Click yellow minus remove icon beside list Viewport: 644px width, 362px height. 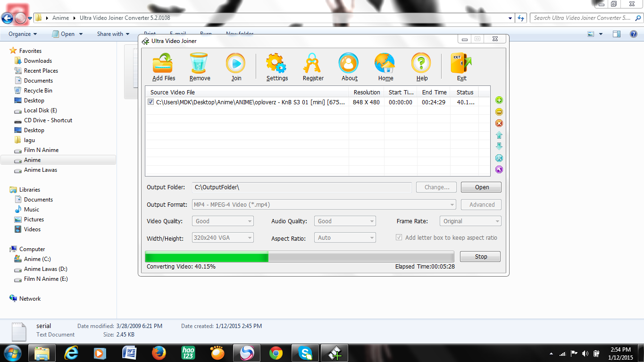(499, 112)
